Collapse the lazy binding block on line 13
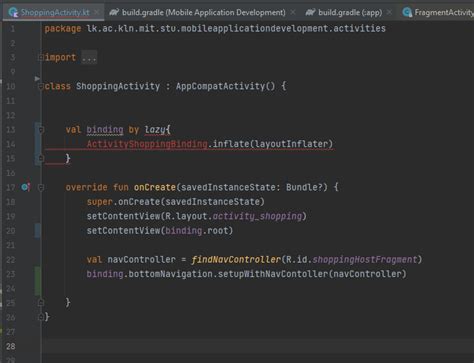The width and height of the screenshot is (474, 363). pyautogui.click(x=41, y=129)
